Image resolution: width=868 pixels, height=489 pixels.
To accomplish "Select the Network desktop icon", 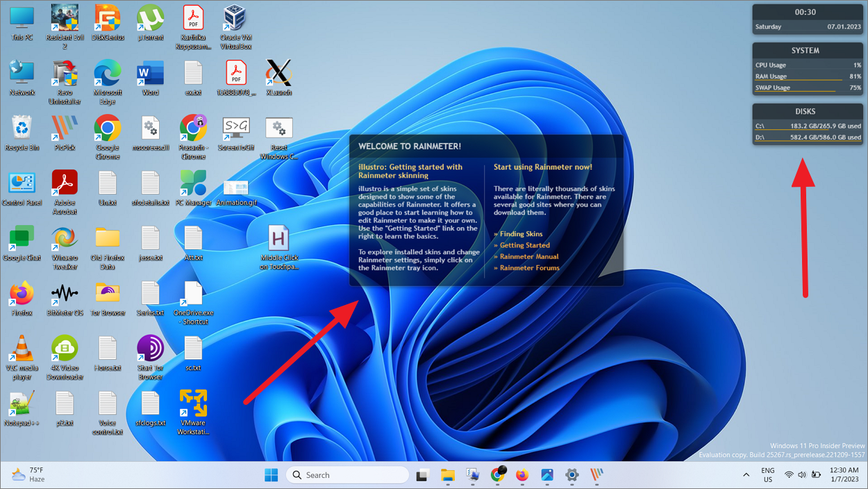I will pos(22,78).
